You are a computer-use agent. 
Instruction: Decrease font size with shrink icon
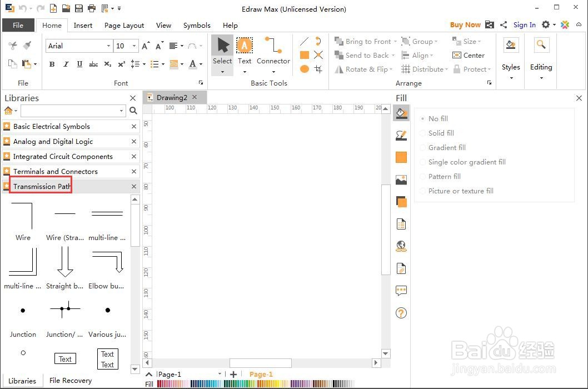(160, 46)
